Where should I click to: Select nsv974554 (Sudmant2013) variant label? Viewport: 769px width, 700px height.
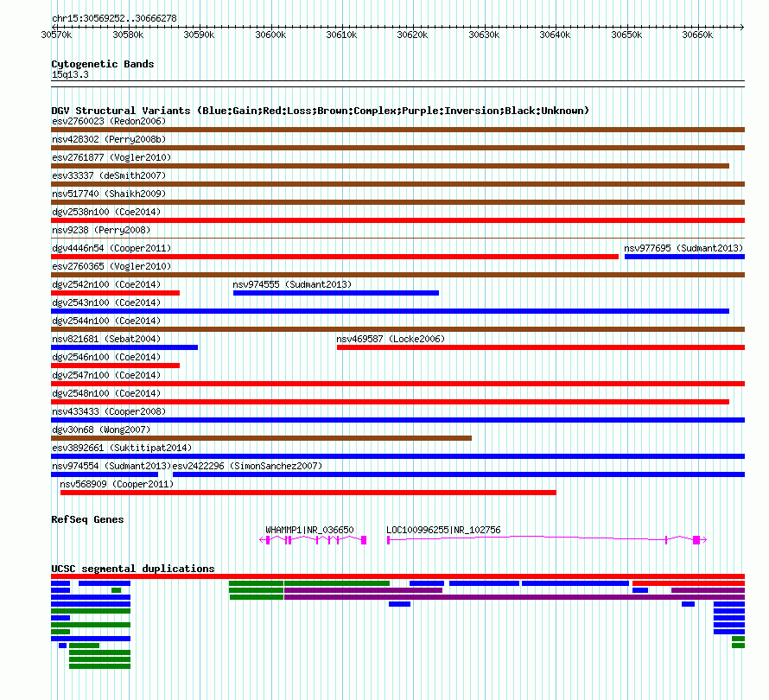(x=111, y=466)
